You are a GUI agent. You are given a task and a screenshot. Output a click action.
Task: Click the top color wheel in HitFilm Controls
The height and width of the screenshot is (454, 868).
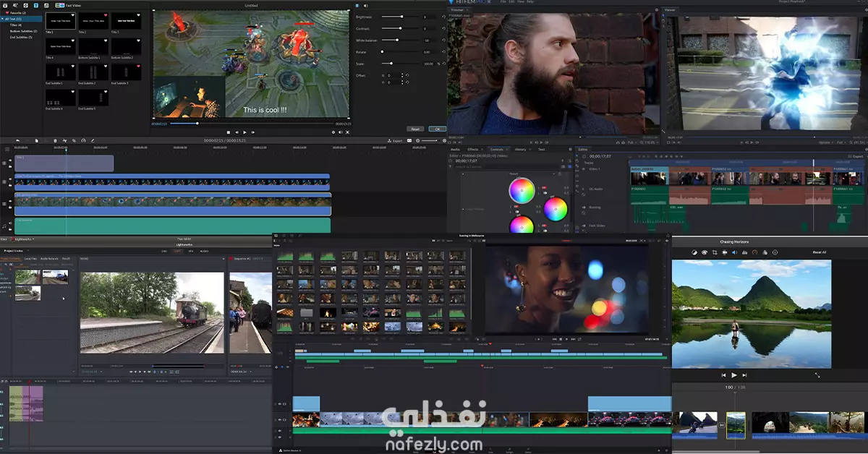[522, 190]
